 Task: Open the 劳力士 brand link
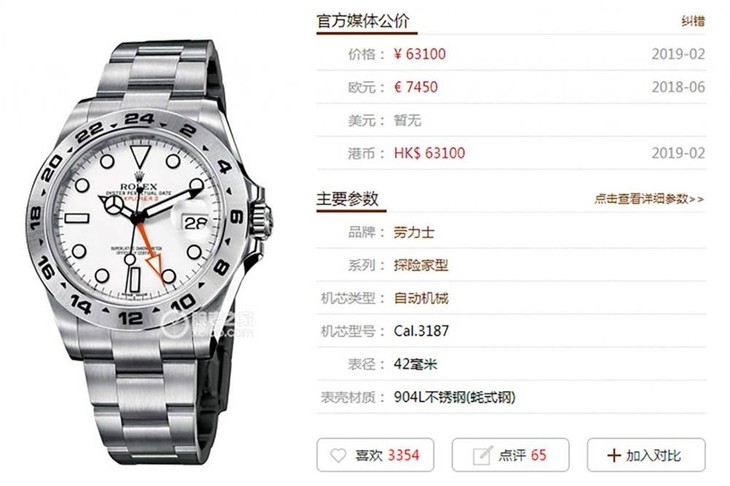coord(414,232)
